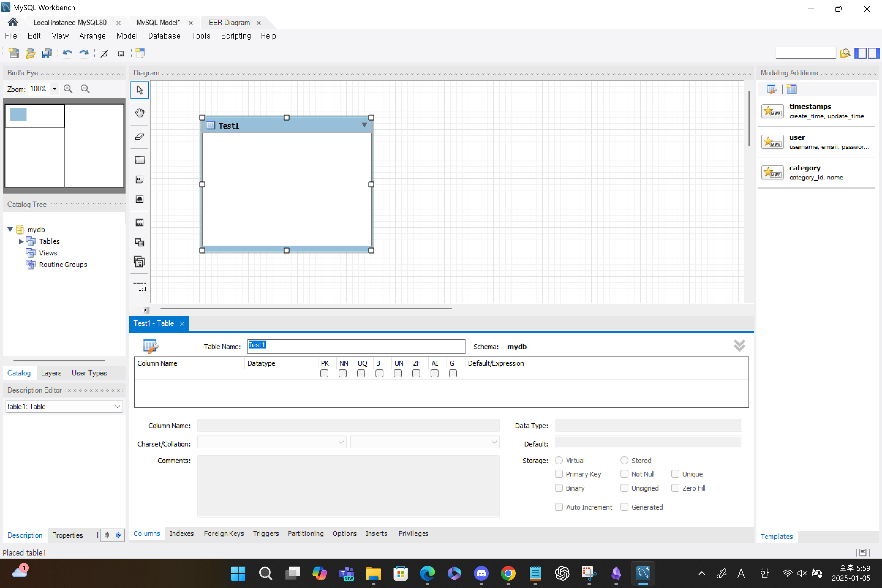
Task: Open the Arrange menu
Action: click(x=92, y=36)
